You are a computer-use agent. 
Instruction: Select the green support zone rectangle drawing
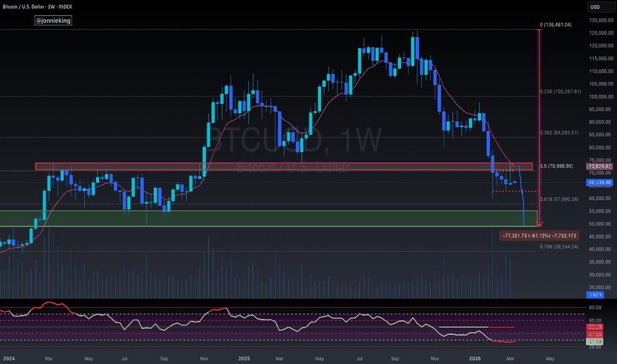pos(268,218)
